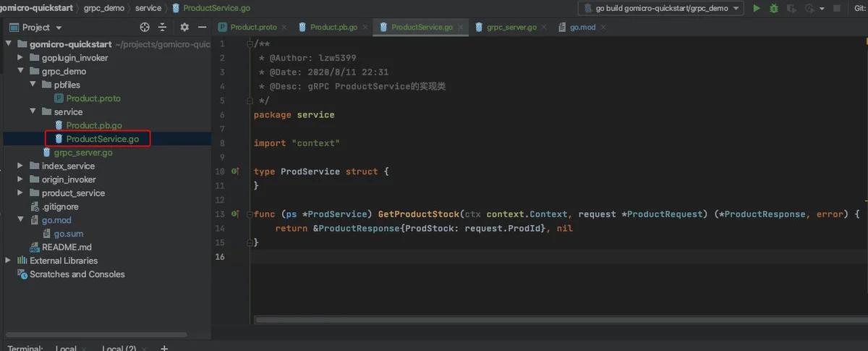This screenshot has height=351, width=868.
Task: Expand the product_service folder arrow
Action: (x=20, y=193)
